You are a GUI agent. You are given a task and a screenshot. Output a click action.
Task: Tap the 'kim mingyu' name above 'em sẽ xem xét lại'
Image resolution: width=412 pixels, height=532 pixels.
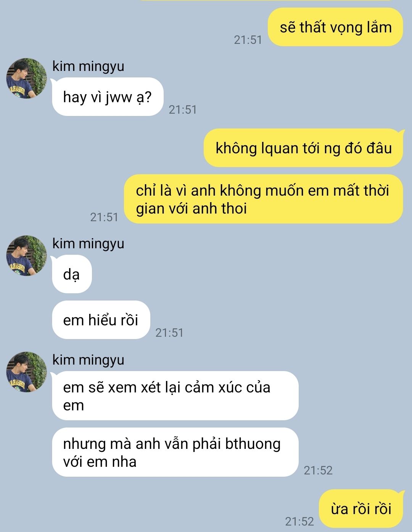[88, 360]
